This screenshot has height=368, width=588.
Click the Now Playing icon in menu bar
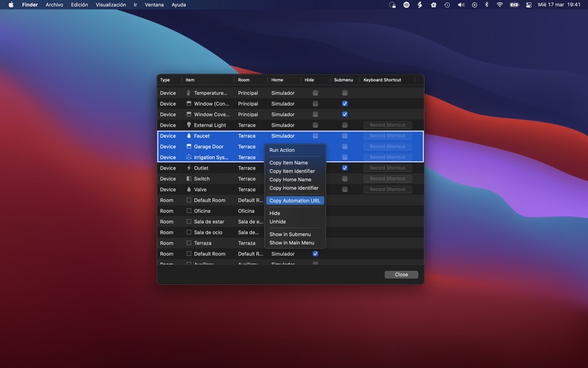point(474,5)
